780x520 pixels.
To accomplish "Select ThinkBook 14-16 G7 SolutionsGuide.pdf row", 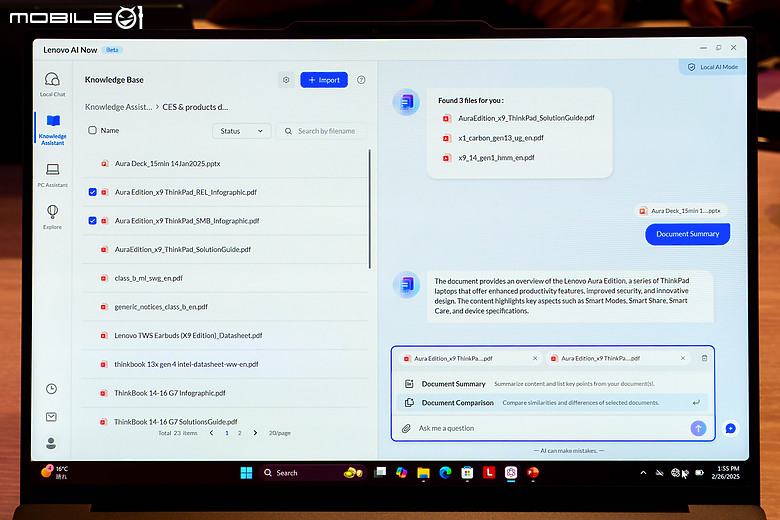I will (x=226, y=421).
